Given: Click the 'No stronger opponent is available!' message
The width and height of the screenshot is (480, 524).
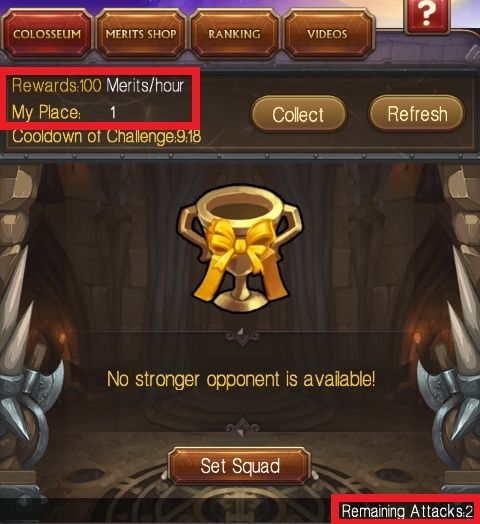Looking at the screenshot, I should pyautogui.click(x=241, y=379).
